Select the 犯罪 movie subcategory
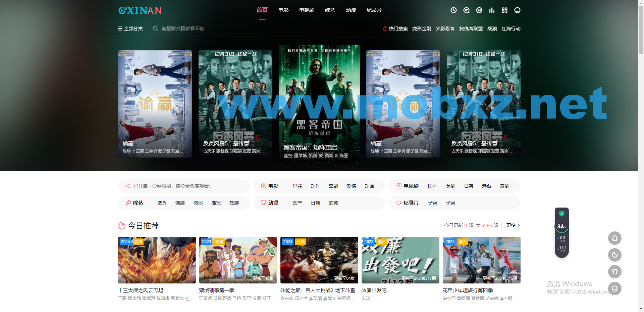This screenshot has width=644, height=312. (297, 186)
